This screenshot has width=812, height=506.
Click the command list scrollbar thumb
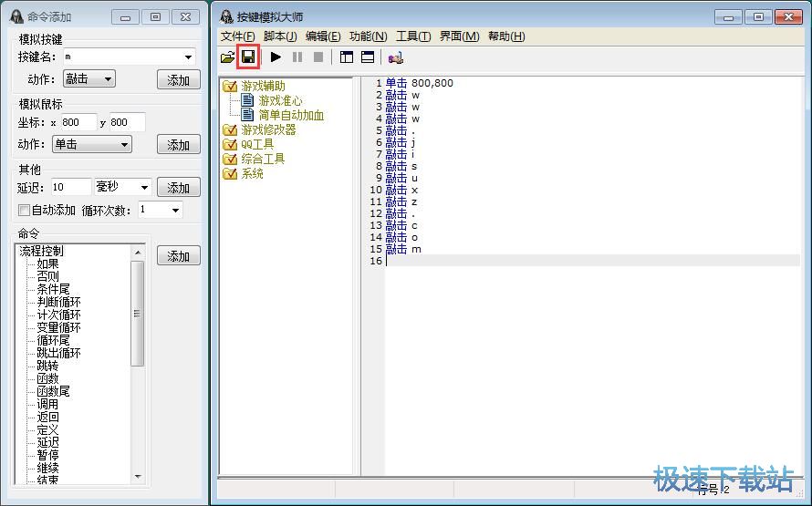click(137, 314)
